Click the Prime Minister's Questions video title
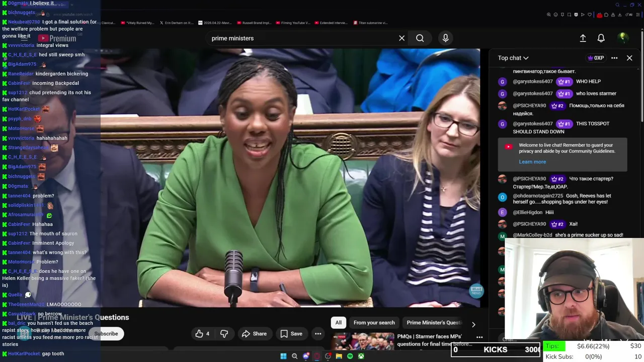Image resolution: width=644 pixels, height=362 pixels. (73, 317)
